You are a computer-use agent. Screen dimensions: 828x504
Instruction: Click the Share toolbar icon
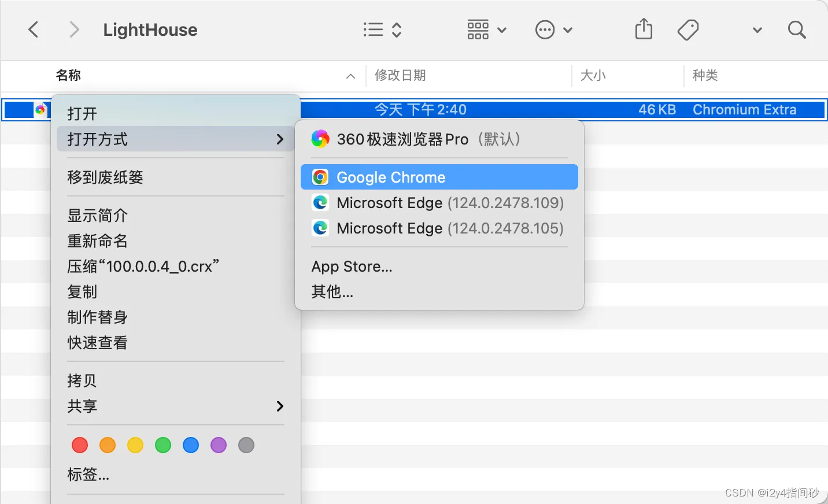644,29
